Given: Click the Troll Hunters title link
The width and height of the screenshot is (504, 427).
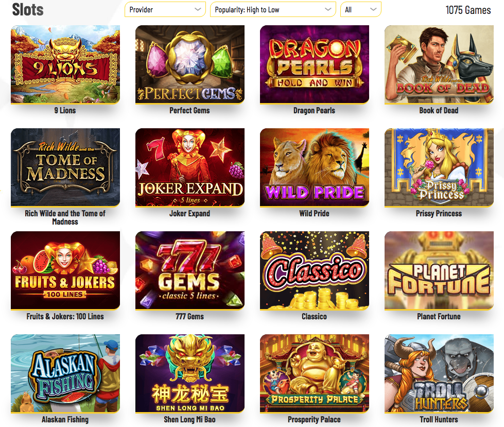Looking at the screenshot, I should (439, 420).
